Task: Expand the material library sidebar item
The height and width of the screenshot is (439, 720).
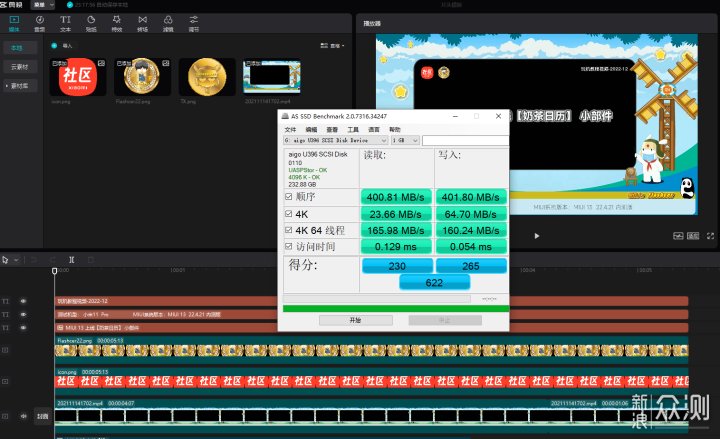Action: click(x=20, y=86)
